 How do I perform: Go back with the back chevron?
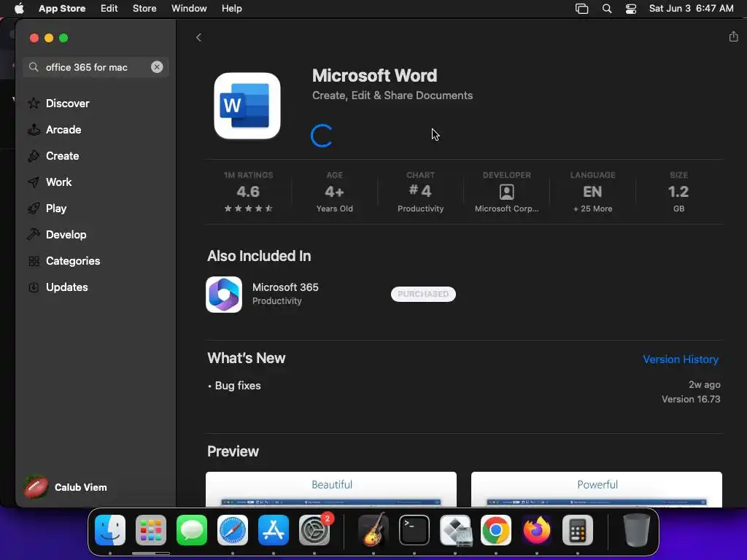[198, 37]
